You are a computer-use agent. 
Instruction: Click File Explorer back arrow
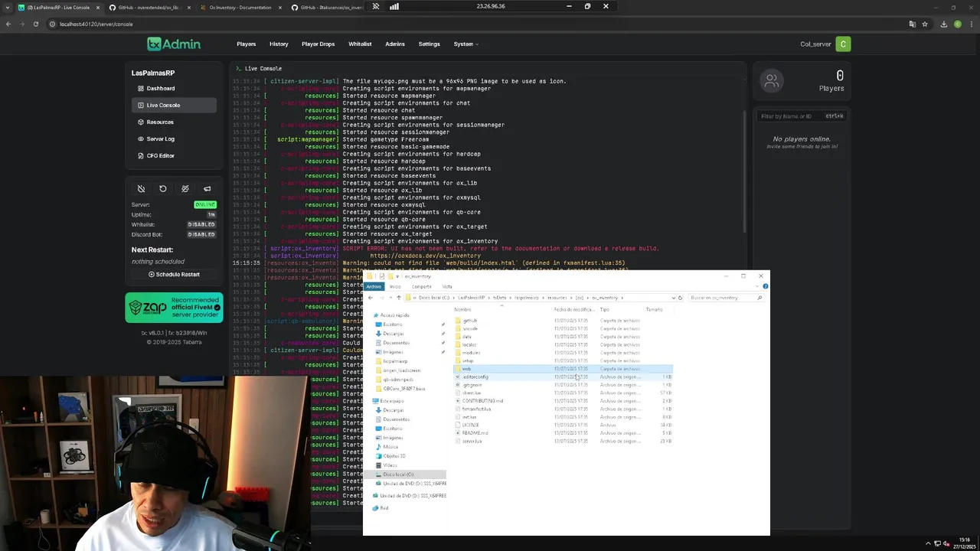click(371, 298)
